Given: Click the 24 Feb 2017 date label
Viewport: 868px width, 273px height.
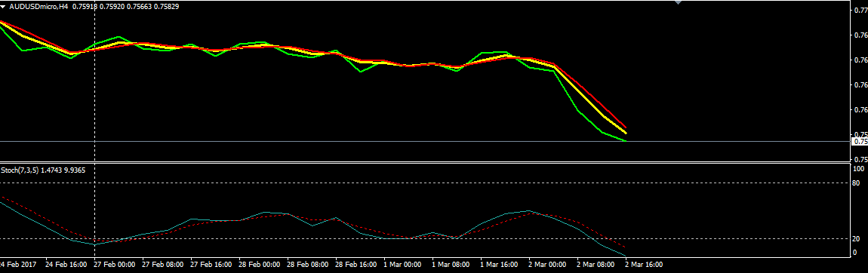Looking at the screenshot, I should point(18,264).
